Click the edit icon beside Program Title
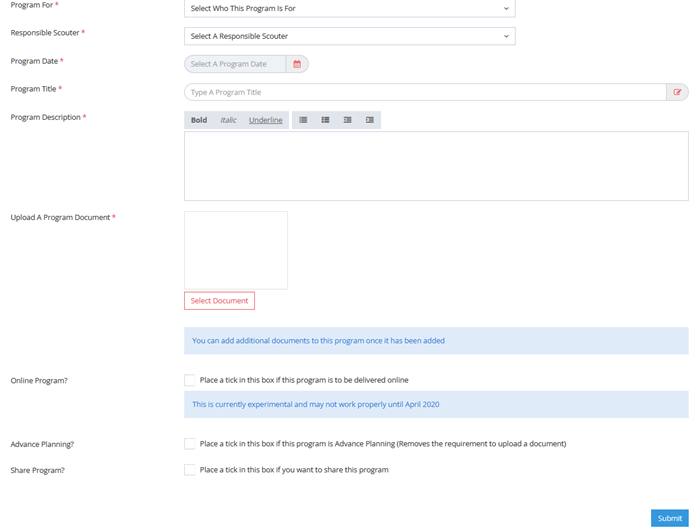The width and height of the screenshot is (698, 532). click(x=677, y=92)
